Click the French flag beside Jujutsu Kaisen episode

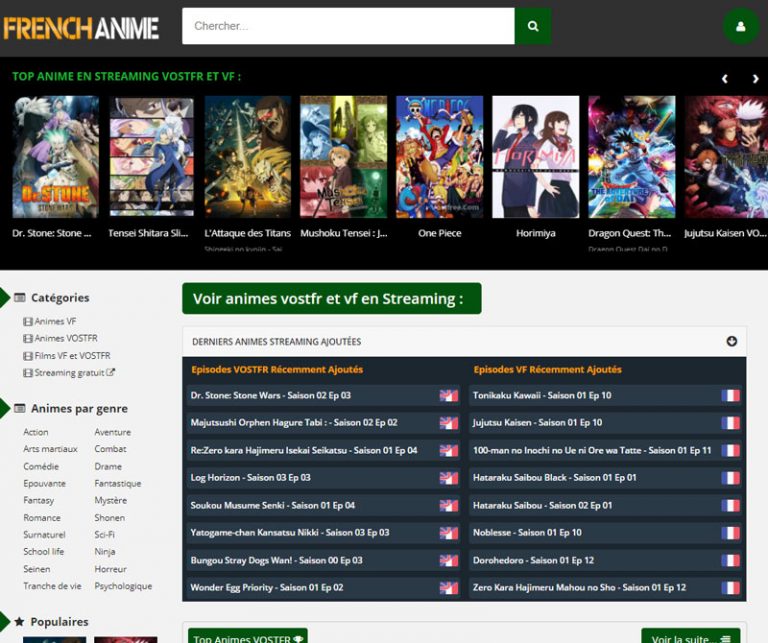tap(730, 423)
